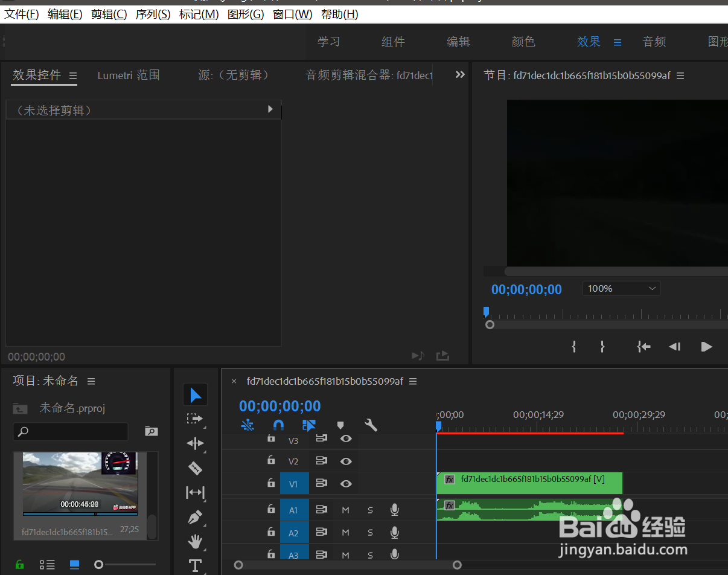This screenshot has width=728, height=575.
Task: Switch to 学习 workspace
Action: coord(329,42)
